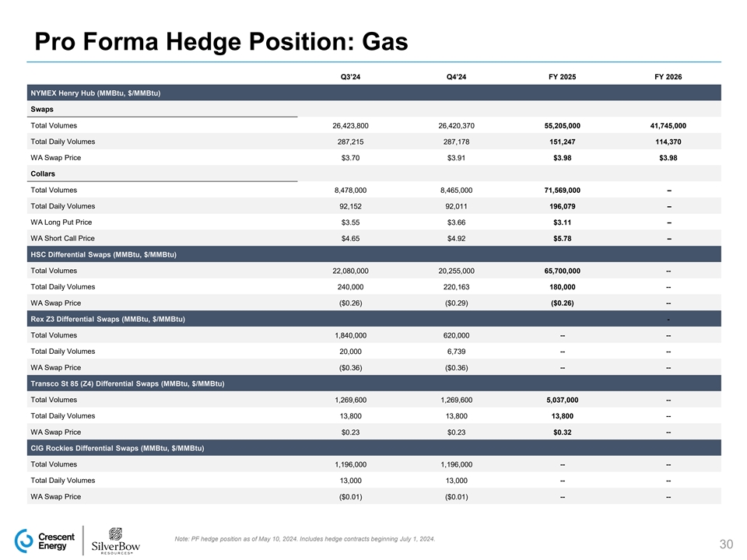Click the PF hedge position footnote
Viewport: 747px width, 560px height.
[x=305, y=539]
